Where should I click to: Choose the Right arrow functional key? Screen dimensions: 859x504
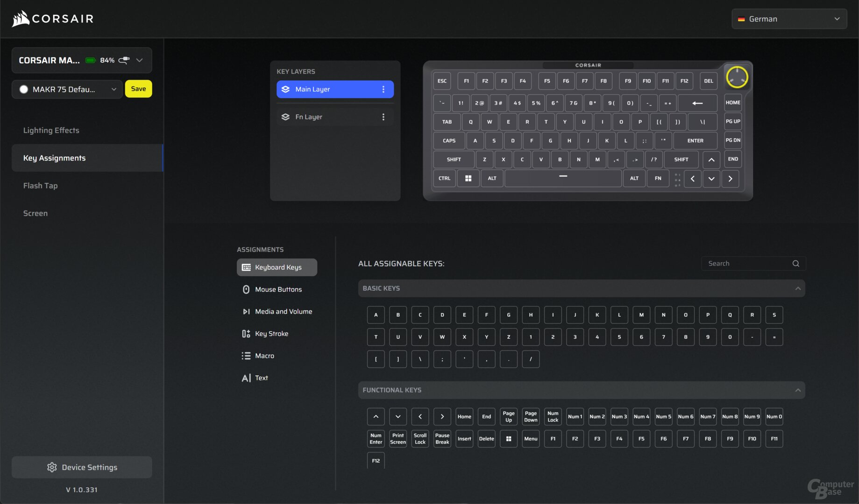coord(442,417)
